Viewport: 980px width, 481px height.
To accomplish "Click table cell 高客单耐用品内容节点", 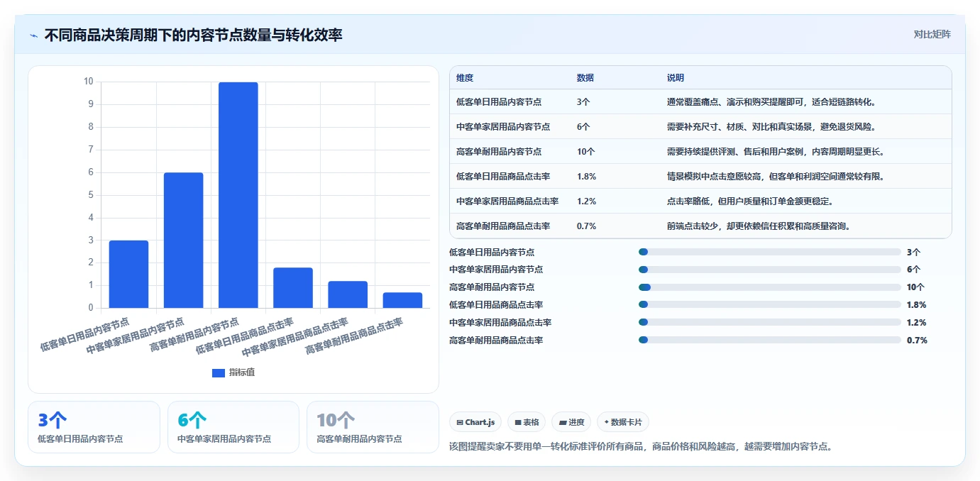I will click(x=499, y=152).
